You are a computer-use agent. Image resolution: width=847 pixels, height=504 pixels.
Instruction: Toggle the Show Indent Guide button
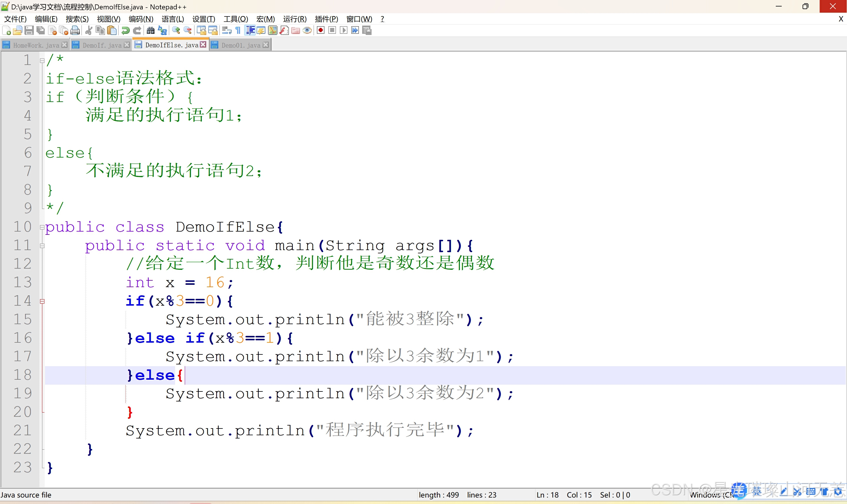click(250, 31)
